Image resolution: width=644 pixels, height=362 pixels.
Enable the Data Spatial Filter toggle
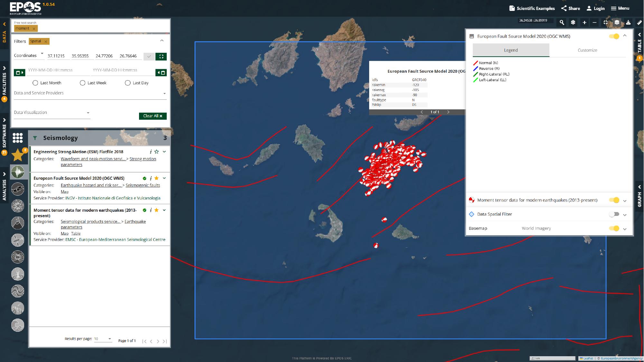click(614, 214)
